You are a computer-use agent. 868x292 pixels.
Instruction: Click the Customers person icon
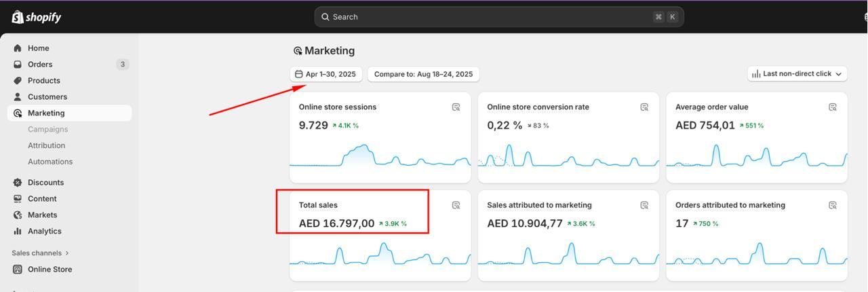point(18,97)
